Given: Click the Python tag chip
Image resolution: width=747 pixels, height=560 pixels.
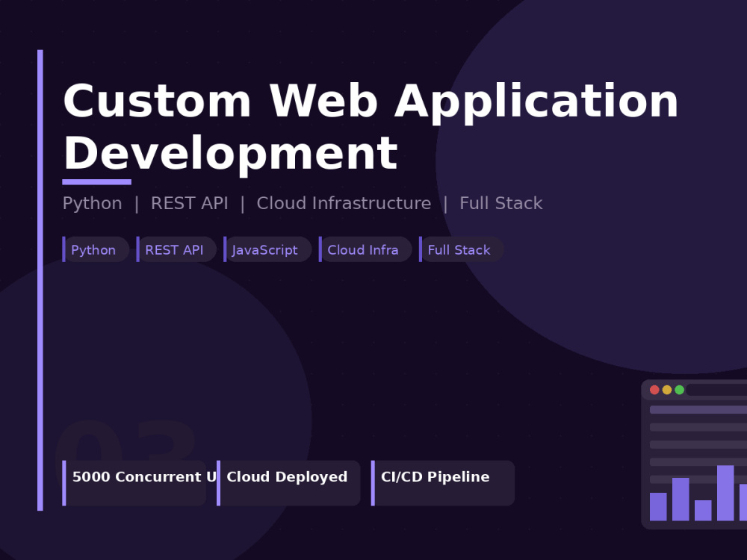Looking at the screenshot, I should tap(96, 249).
